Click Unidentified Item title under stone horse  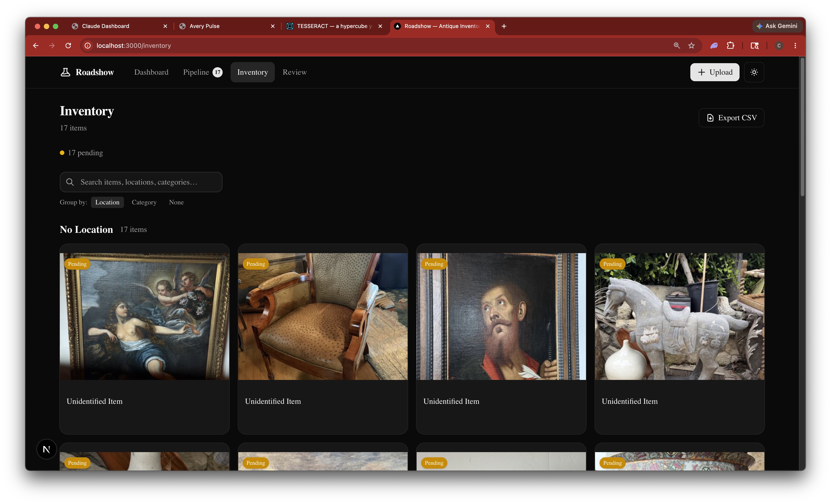coord(630,401)
